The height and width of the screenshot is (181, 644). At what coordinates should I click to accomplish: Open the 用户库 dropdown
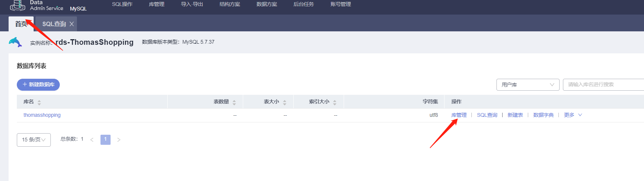pos(528,85)
